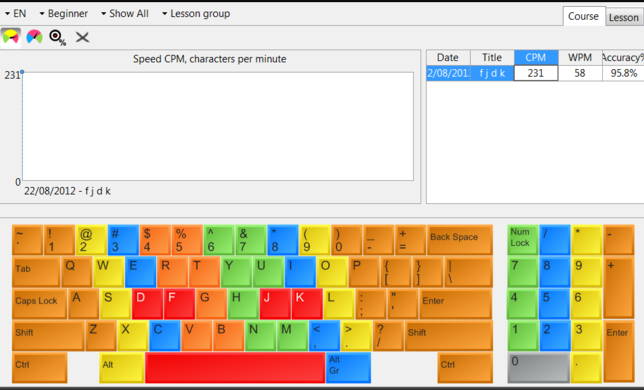Screen dimensions: 644x390
Task: Click the red K key
Action: click(307, 304)
